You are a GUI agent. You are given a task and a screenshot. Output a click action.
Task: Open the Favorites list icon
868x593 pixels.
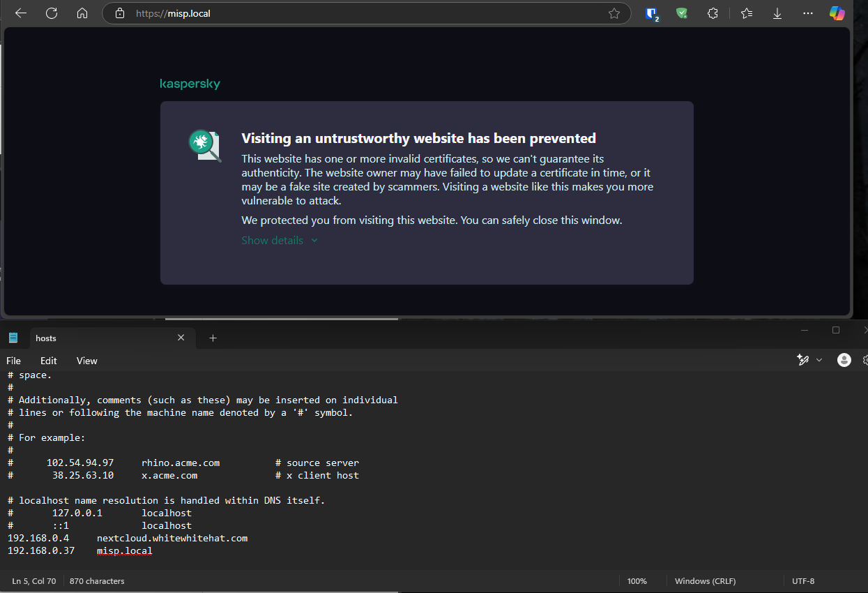pos(746,13)
